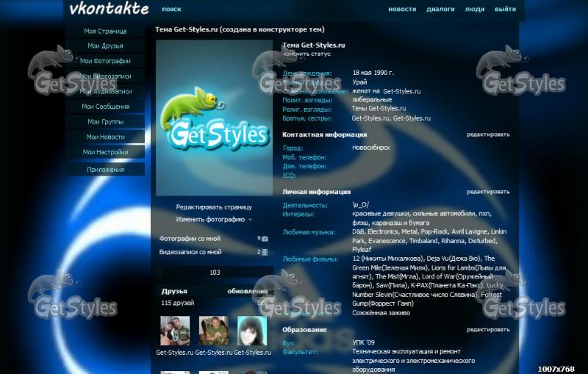Click the Новосибирск city link
The width and height of the screenshot is (588, 374).
click(371, 148)
